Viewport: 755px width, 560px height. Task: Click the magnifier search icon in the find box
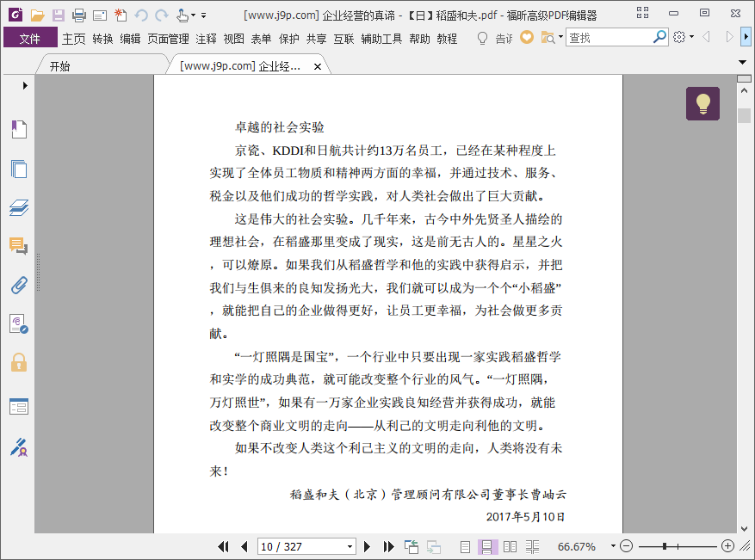tap(659, 37)
